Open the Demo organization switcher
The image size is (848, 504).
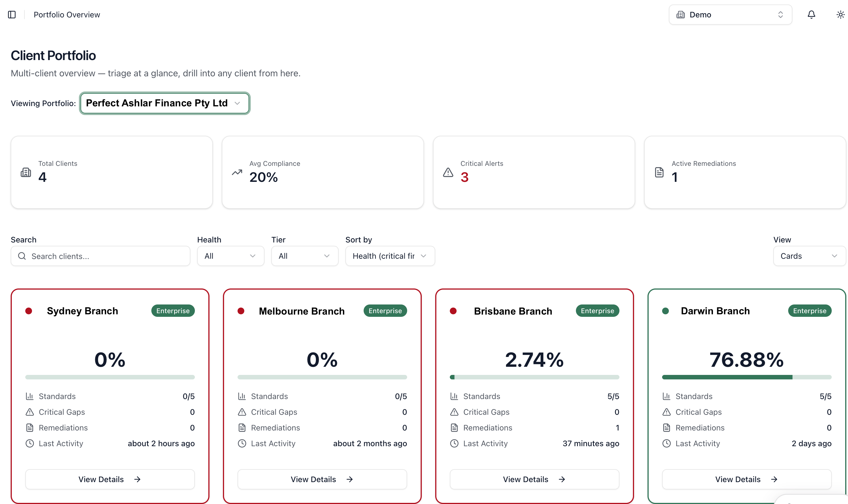(x=730, y=15)
